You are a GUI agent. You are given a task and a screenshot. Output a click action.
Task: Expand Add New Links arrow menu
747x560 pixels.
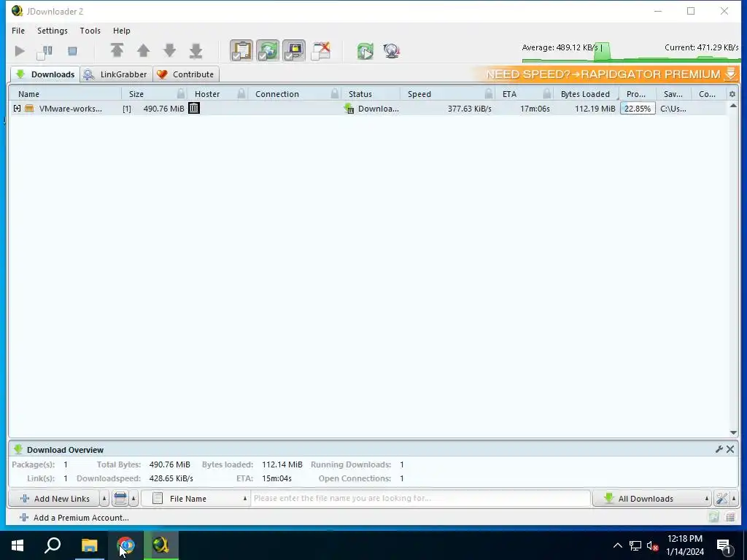[104, 499]
